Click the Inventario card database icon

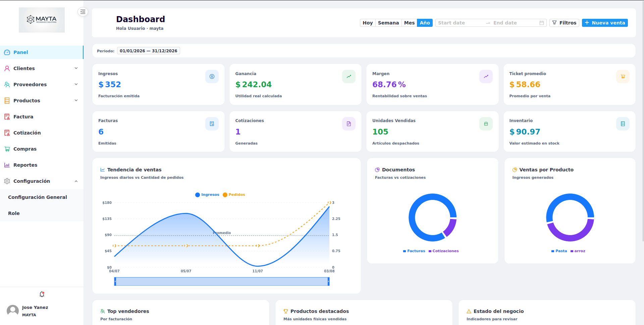[x=623, y=124]
